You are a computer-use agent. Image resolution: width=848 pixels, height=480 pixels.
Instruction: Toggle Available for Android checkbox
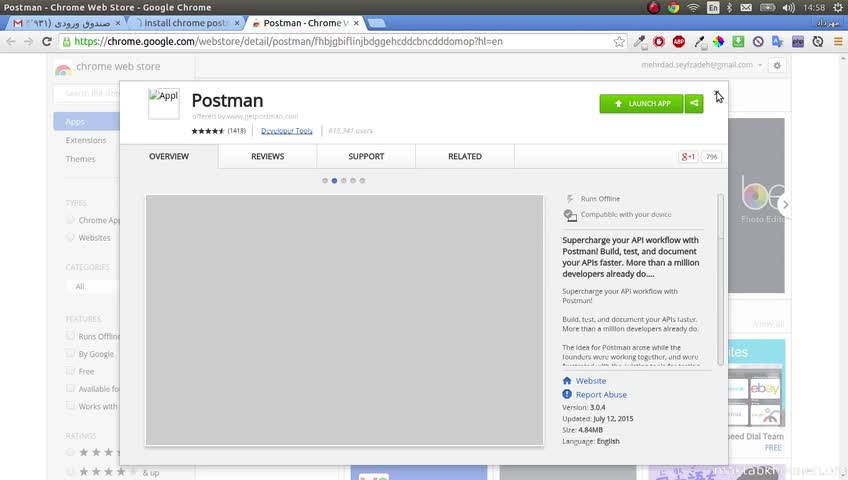(x=70, y=388)
